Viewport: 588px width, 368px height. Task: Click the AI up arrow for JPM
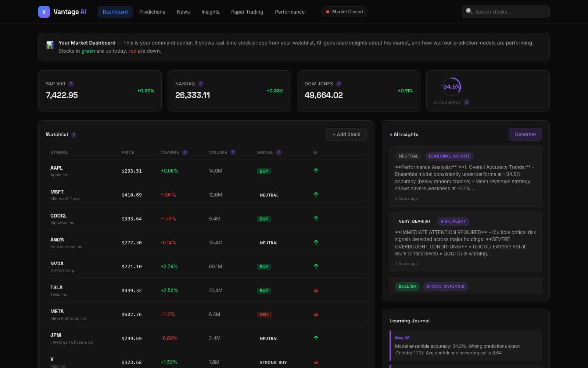click(x=316, y=338)
